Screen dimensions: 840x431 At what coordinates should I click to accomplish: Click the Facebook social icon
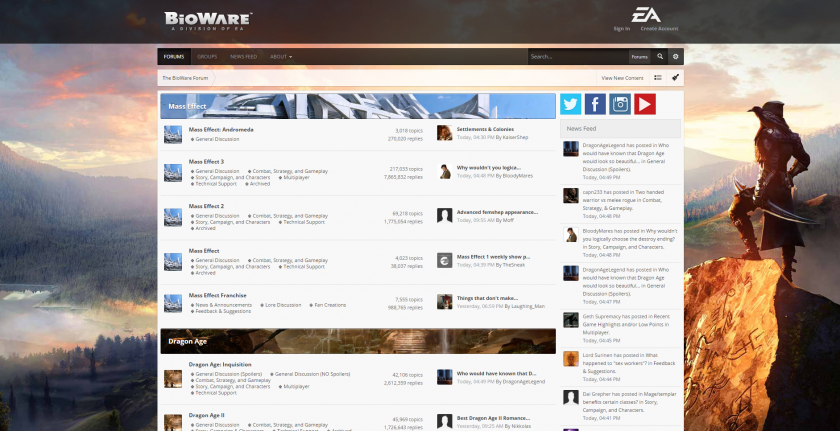595,104
